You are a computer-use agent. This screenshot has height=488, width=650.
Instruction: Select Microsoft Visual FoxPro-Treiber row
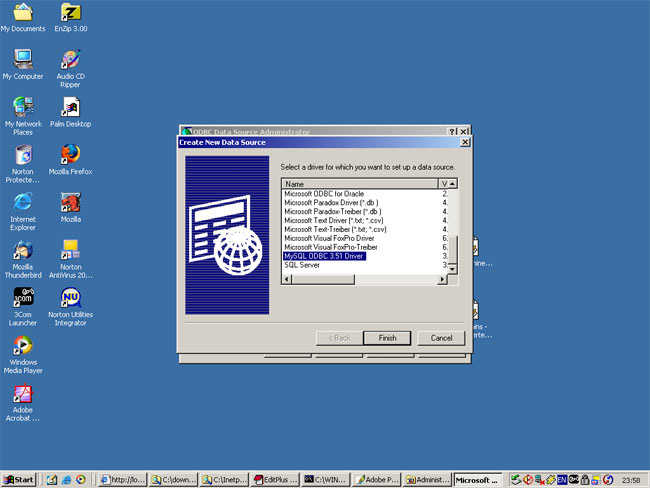coord(331,247)
